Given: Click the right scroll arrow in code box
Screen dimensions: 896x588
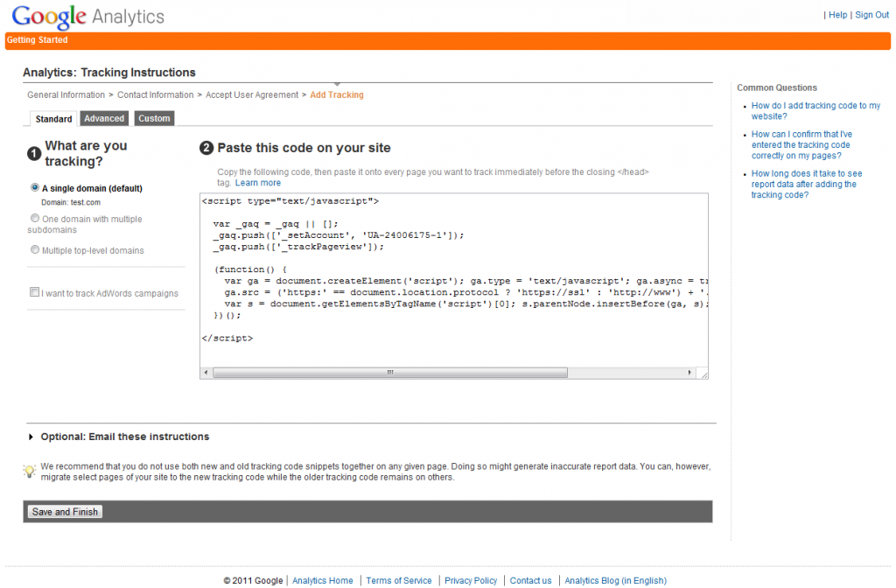Looking at the screenshot, I should 689,373.
